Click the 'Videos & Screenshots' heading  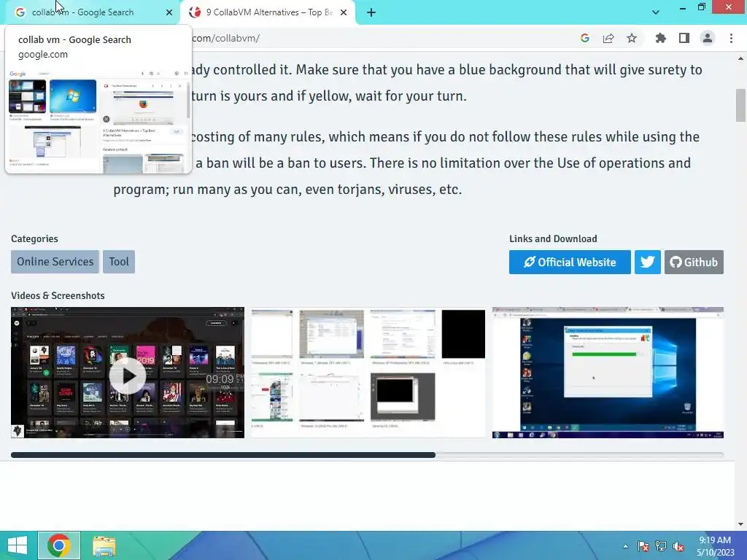[x=58, y=296]
